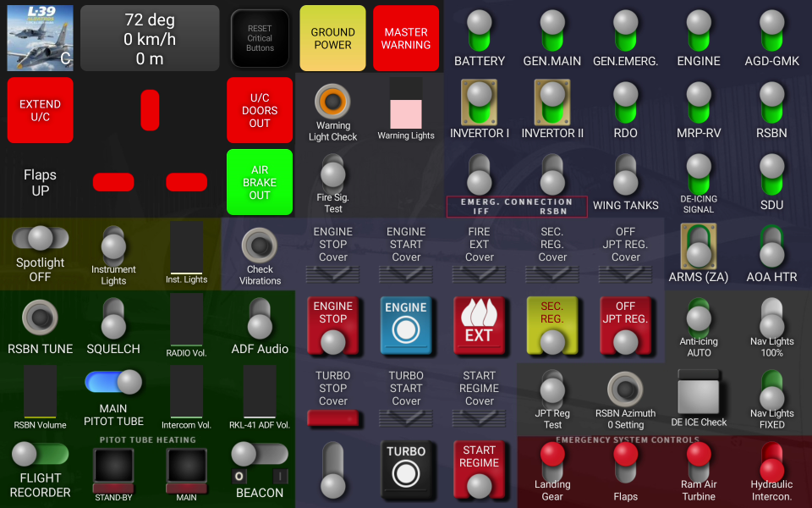Open the FIRE EXT cover
The image size is (812, 508).
(x=479, y=273)
